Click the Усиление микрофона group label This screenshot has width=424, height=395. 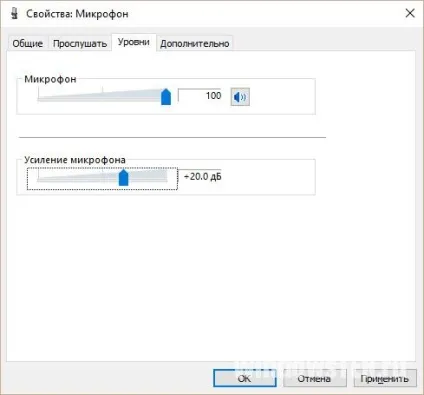click(x=75, y=160)
